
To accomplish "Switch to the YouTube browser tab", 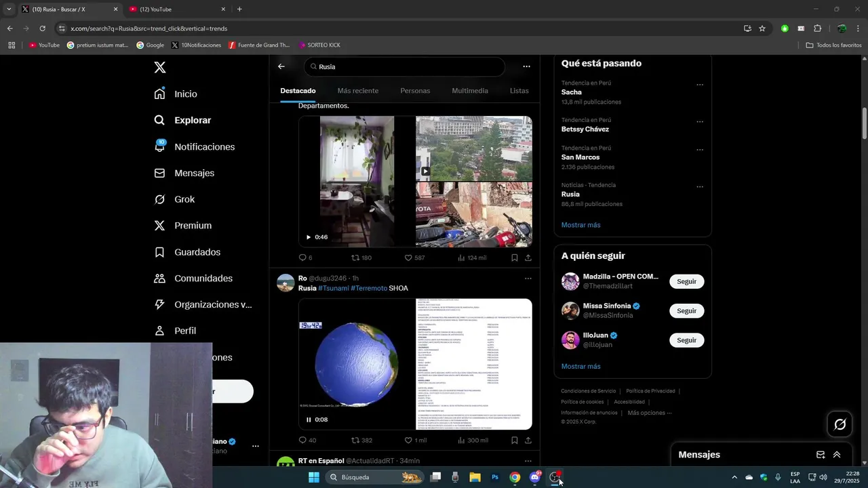I will click(x=176, y=9).
